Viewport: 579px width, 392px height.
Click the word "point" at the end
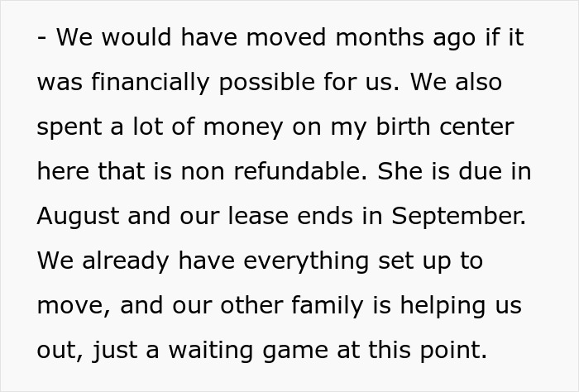pos(452,350)
